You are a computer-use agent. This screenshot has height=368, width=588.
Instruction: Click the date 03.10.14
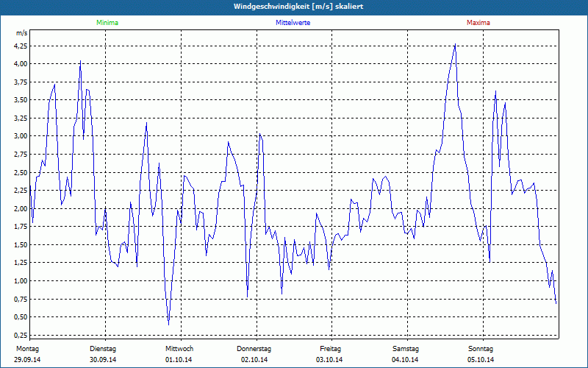(329, 360)
